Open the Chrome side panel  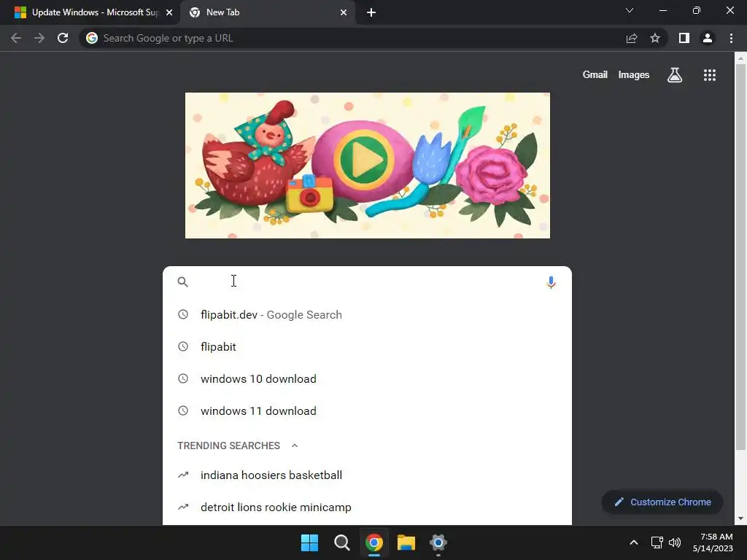pos(684,38)
